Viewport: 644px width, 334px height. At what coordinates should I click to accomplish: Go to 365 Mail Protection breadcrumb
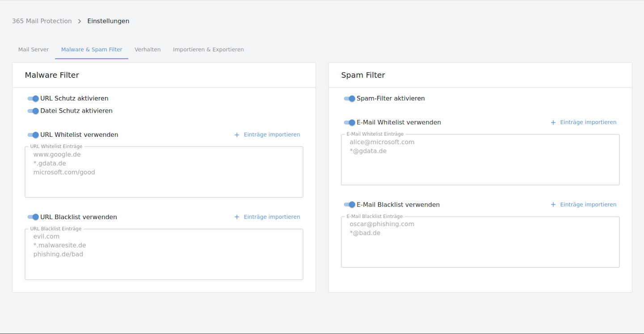tap(42, 21)
